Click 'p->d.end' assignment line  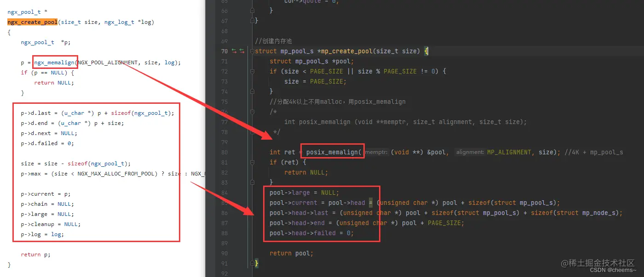72,123
